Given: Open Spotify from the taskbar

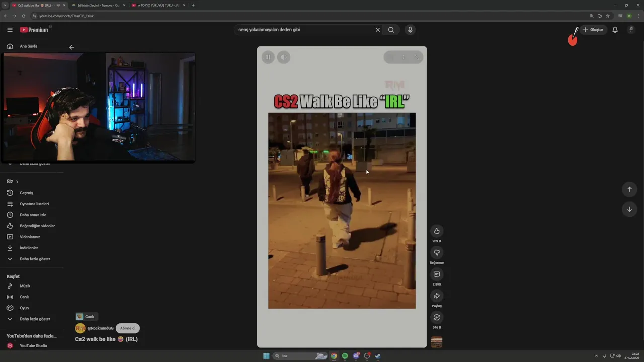Looking at the screenshot, I should coord(345,356).
